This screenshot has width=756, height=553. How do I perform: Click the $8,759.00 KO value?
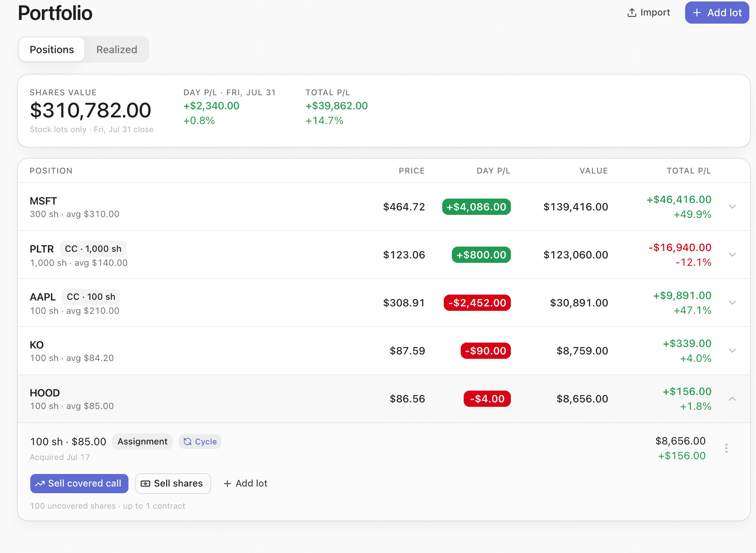(582, 351)
